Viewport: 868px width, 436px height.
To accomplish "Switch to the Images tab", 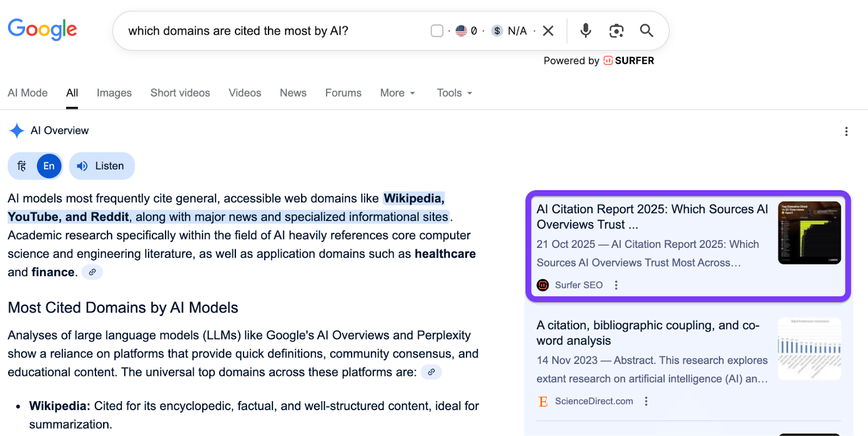I will coord(114,93).
